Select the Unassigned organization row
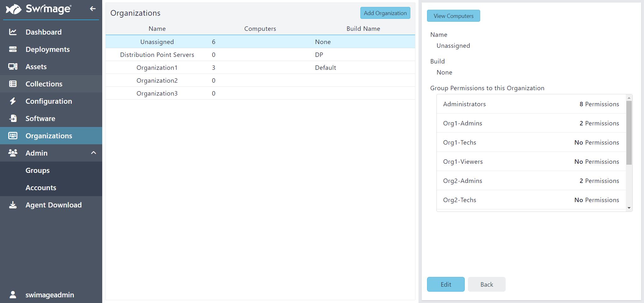Screen dimensions: 644x303 (x=260, y=41)
